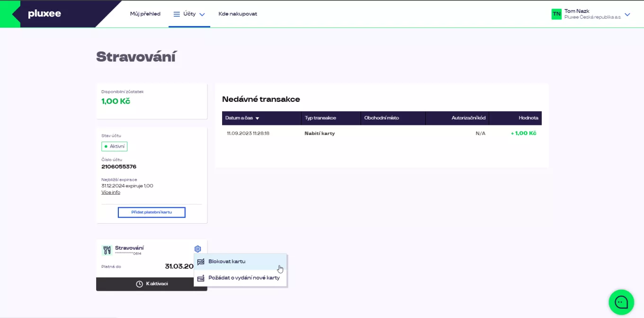Click the card settings gear icon
Screen dimensions: 644x318
(x=197, y=249)
